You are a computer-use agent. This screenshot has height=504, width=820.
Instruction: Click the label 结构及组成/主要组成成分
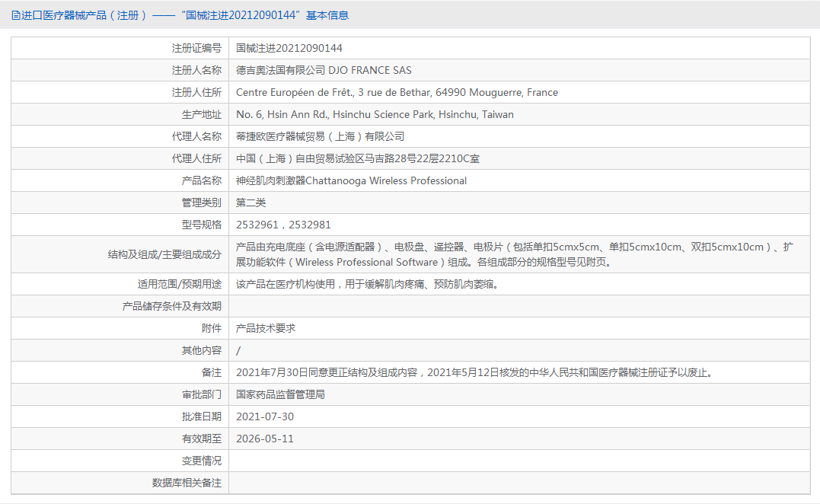pyautogui.click(x=164, y=254)
